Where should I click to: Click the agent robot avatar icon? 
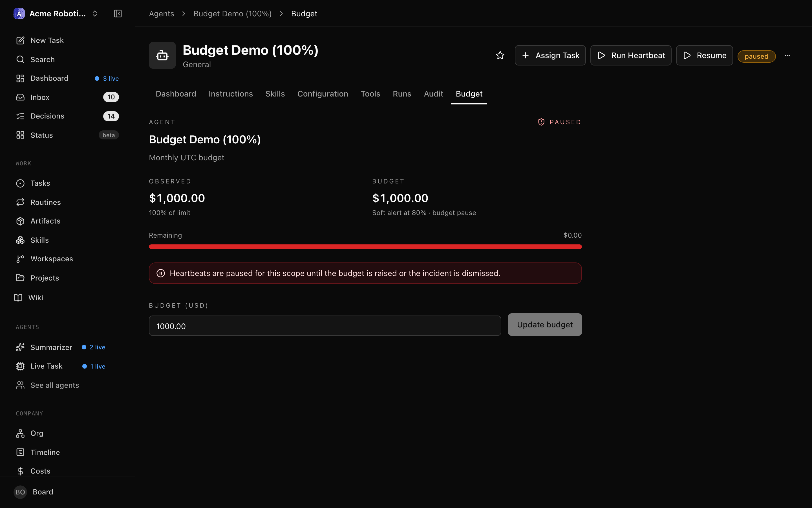pyautogui.click(x=162, y=55)
